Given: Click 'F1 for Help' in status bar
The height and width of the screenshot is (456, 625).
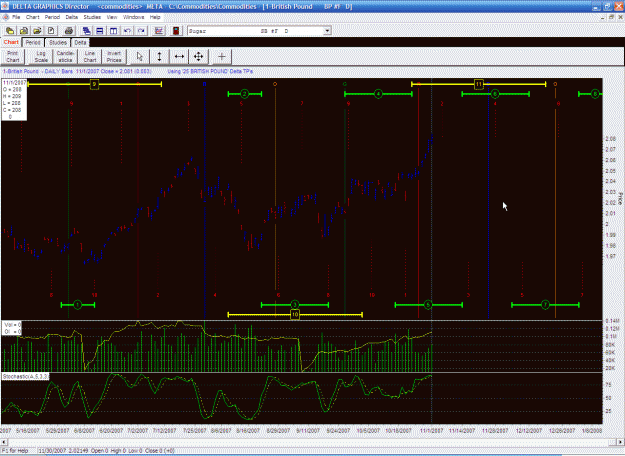Looking at the screenshot, I should 15,451.
